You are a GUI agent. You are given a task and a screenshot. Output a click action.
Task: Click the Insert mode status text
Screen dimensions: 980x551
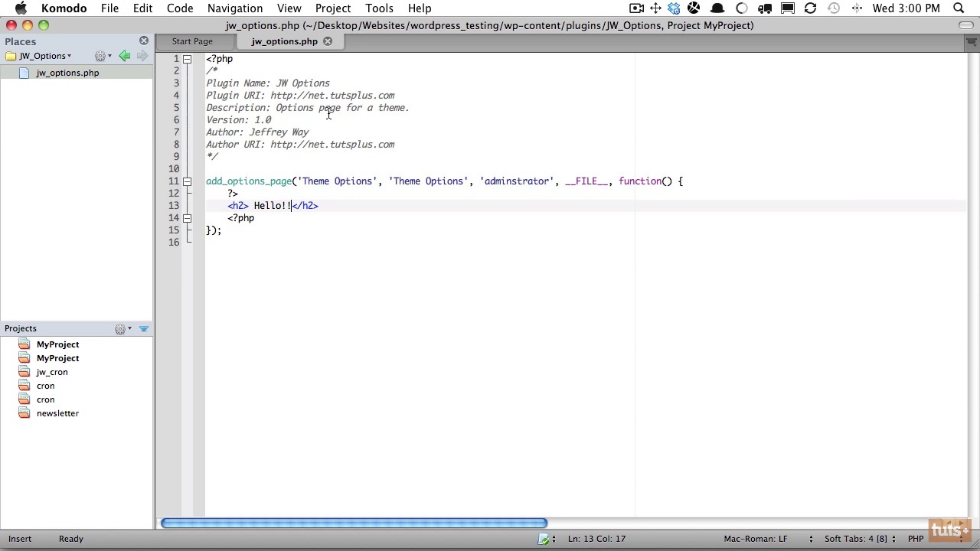pos(20,539)
